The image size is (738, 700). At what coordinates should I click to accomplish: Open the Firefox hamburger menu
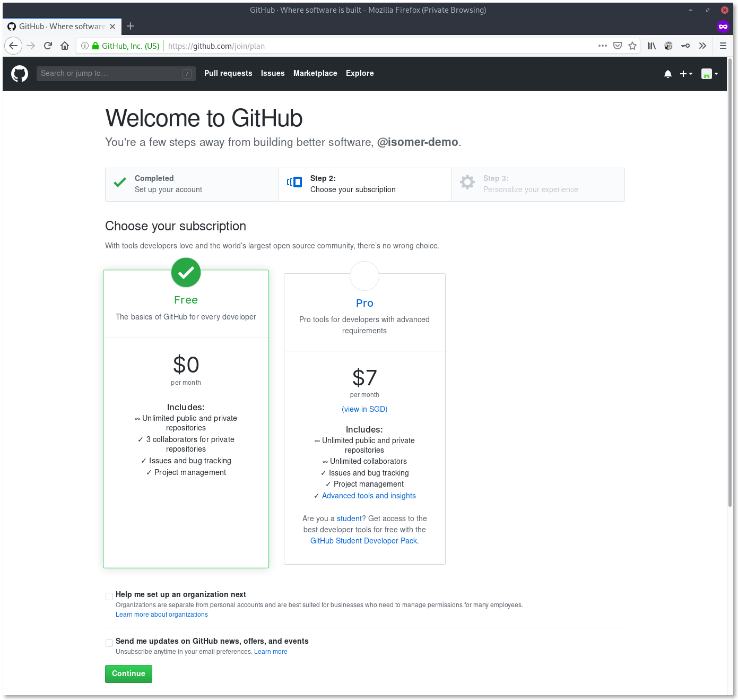[723, 46]
